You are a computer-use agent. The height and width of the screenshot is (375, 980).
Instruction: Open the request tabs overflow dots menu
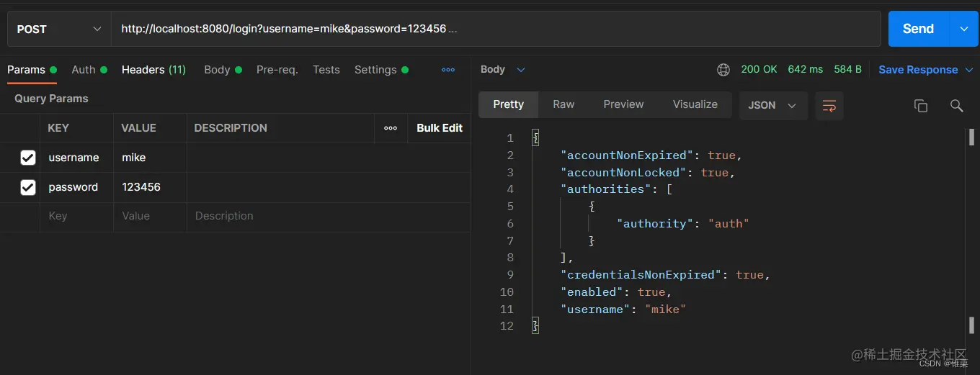coord(448,70)
